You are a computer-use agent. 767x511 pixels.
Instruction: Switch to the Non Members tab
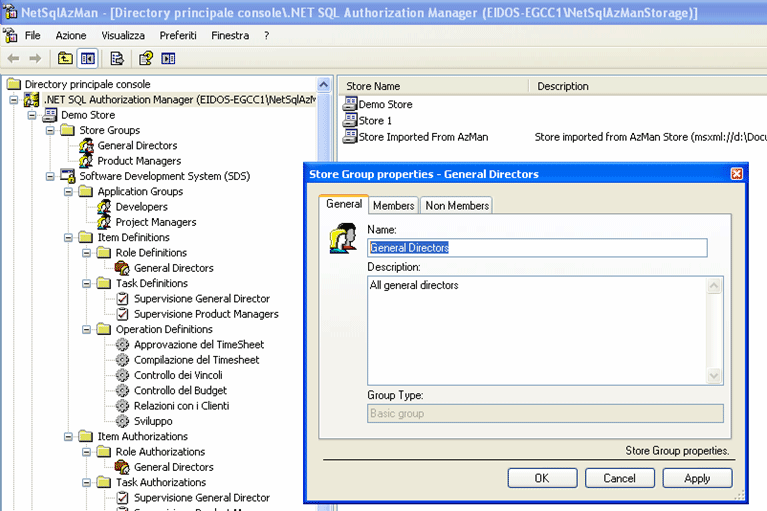[457, 206]
